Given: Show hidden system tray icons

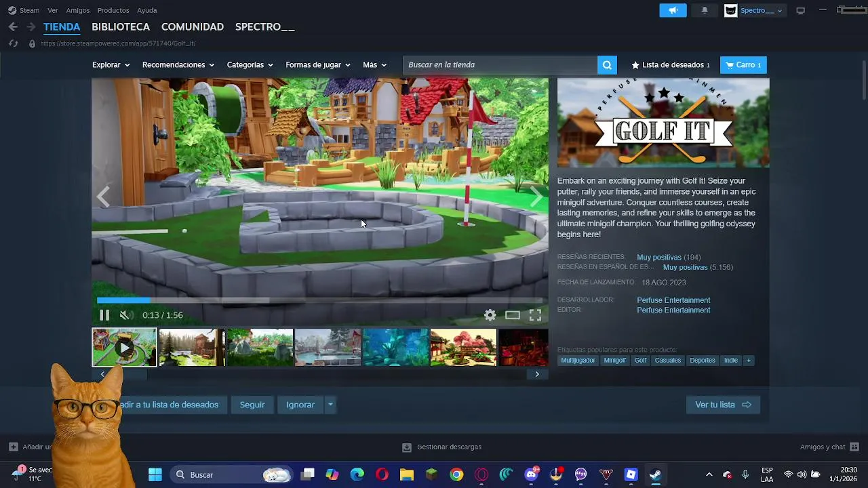Looking at the screenshot, I should [709, 475].
